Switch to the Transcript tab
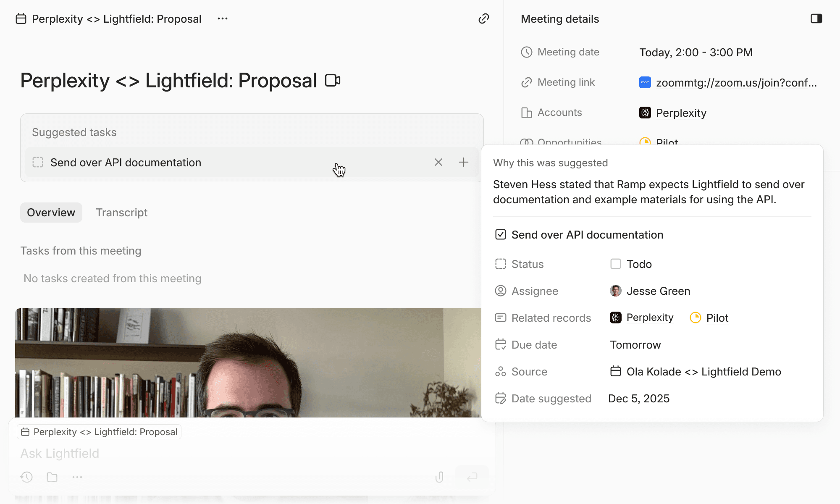 pos(121,213)
